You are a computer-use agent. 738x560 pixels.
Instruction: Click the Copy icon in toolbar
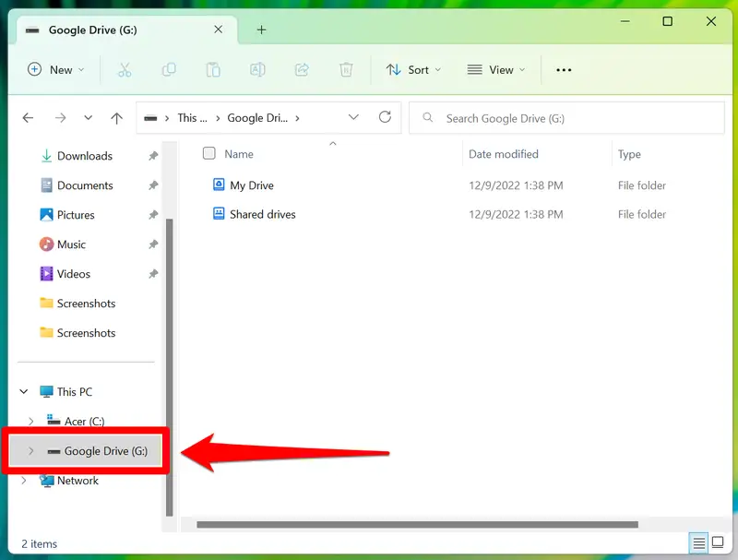169,70
